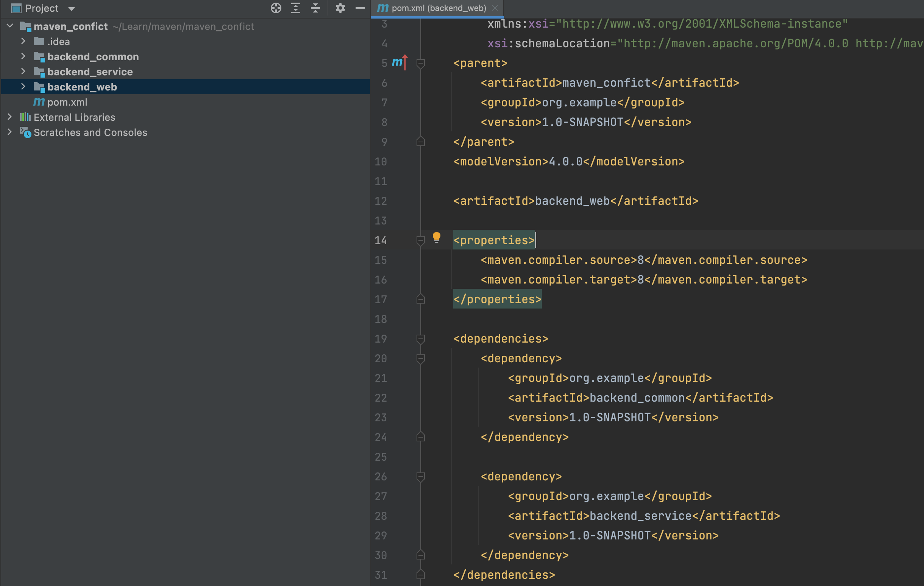Select the backend_web module row
This screenshot has width=924, height=586.
(185, 87)
